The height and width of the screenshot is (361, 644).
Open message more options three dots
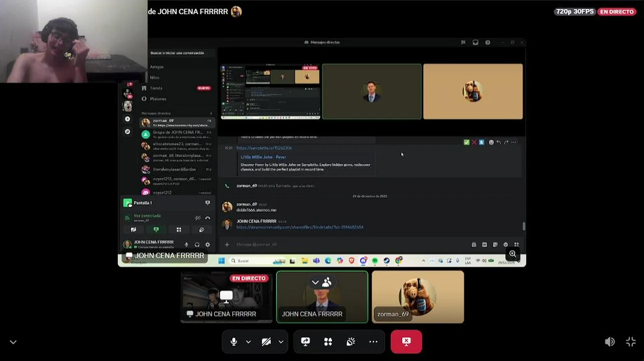click(x=514, y=142)
